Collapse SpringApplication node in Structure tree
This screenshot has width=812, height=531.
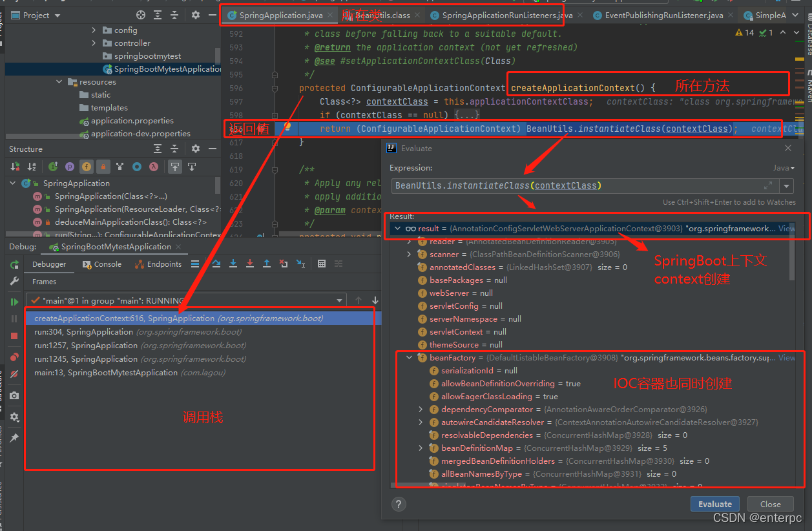12,183
